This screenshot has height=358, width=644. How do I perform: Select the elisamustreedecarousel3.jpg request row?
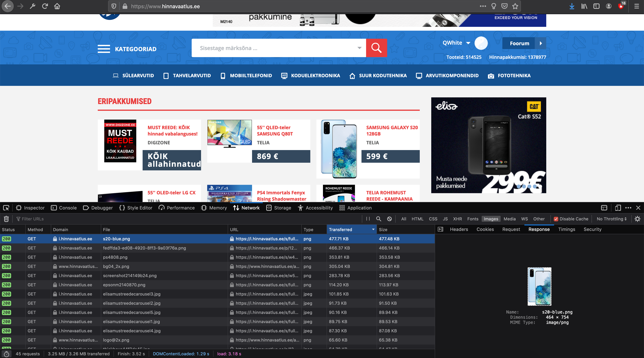tap(218, 294)
